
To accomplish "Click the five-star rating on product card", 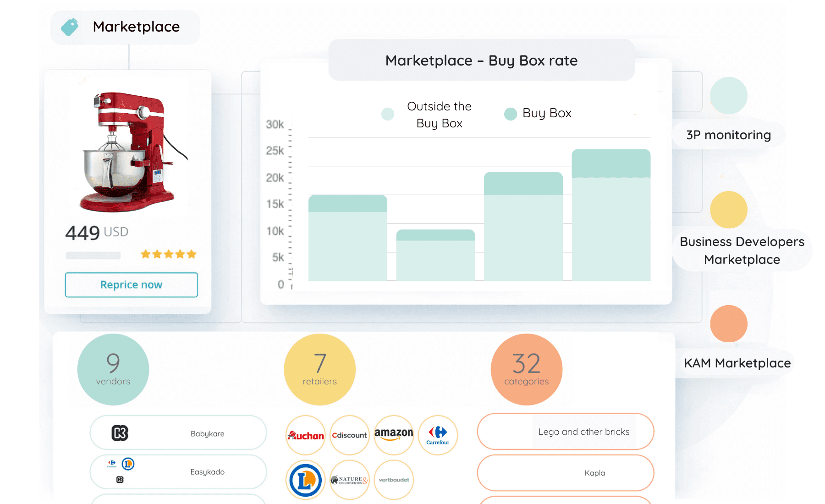I will (x=168, y=254).
